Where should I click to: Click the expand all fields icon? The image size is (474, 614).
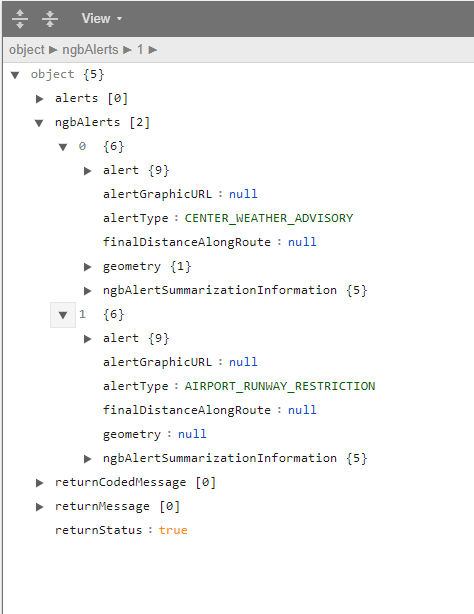pos(20,18)
